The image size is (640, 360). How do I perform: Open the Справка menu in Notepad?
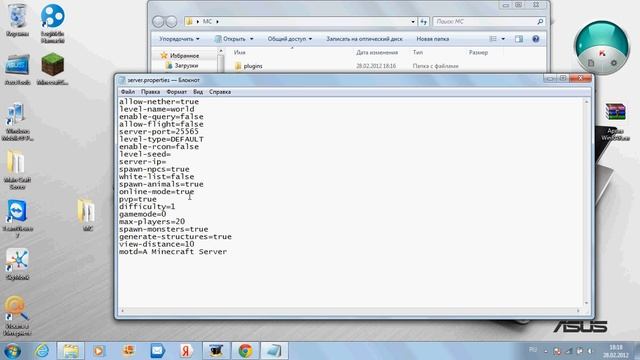(220, 92)
